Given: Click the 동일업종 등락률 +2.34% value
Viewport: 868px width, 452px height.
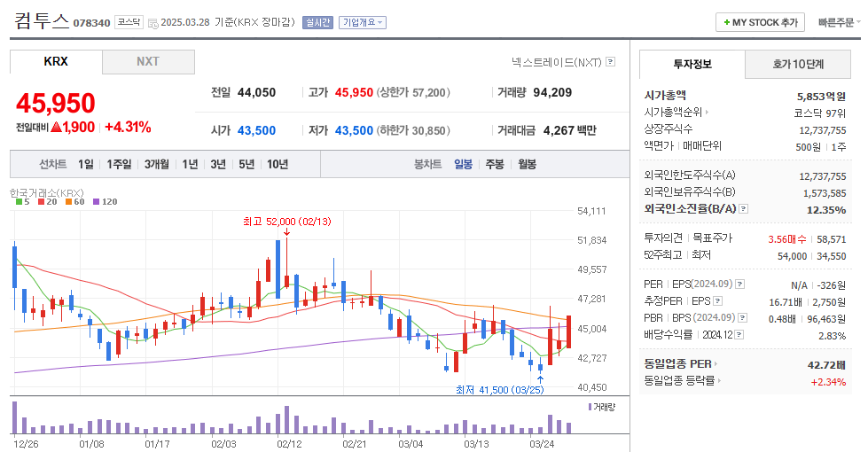Looking at the screenshot, I should click(x=829, y=382).
